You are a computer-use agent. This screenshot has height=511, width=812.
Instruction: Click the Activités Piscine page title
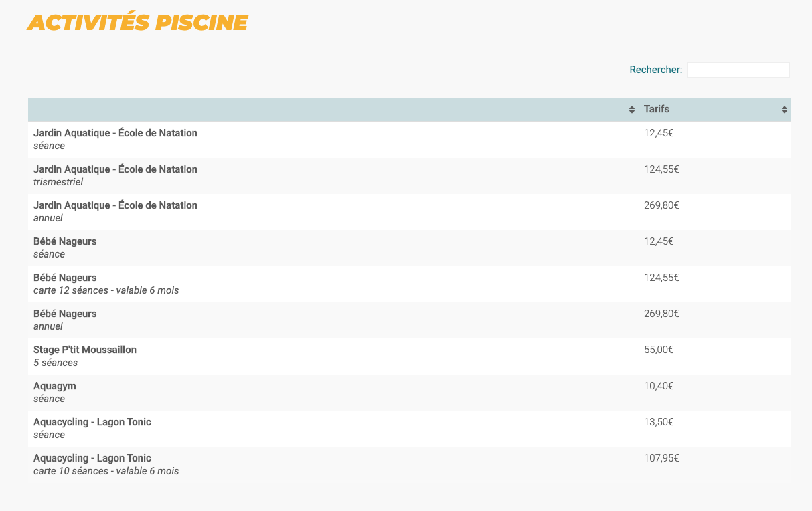(x=138, y=23)
